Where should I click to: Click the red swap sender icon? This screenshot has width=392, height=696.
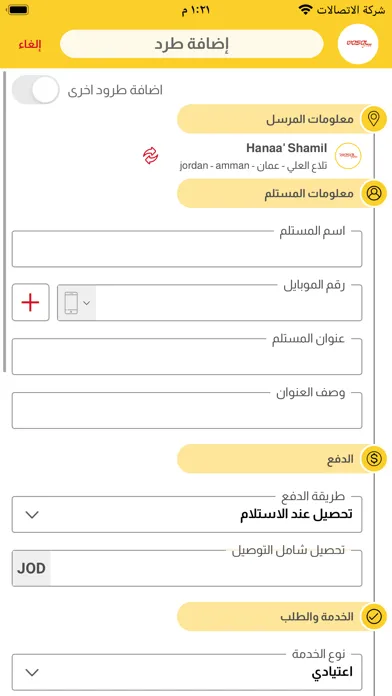tap(150, 156)
